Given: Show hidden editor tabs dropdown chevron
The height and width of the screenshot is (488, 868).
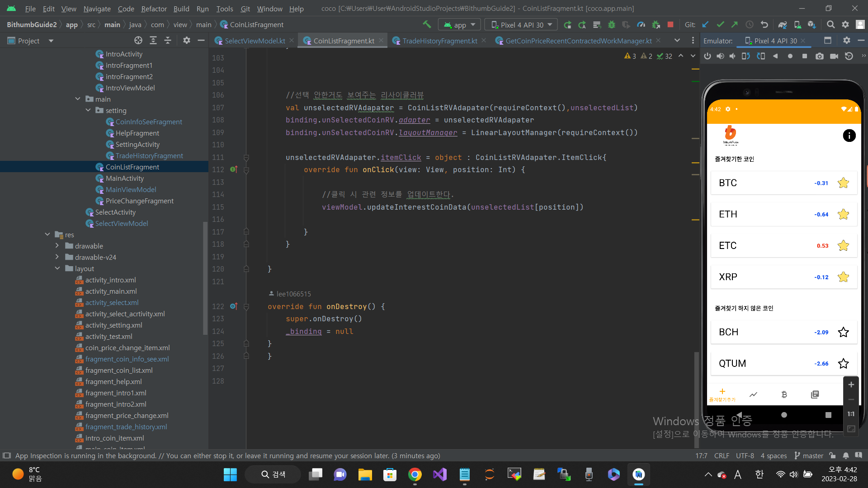Looking at the screenshot, I should pyautogui.click(x=677, y=41).
